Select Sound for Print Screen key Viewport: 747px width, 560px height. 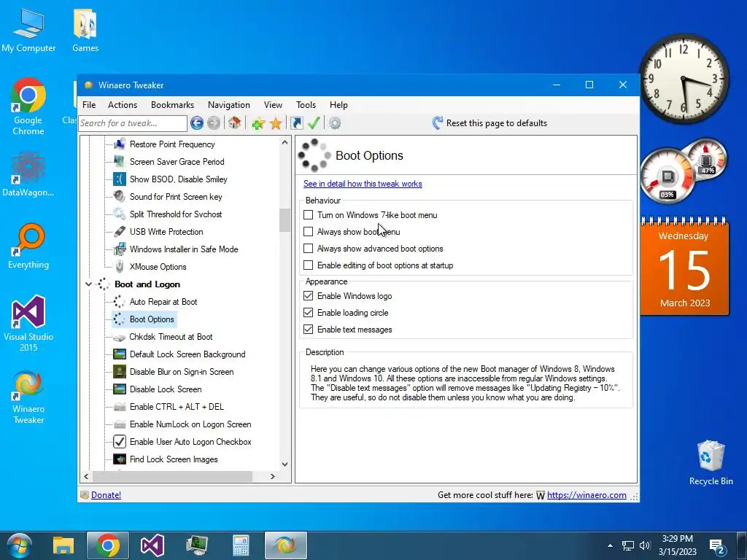pyautogui.click(x=176, y=197)
